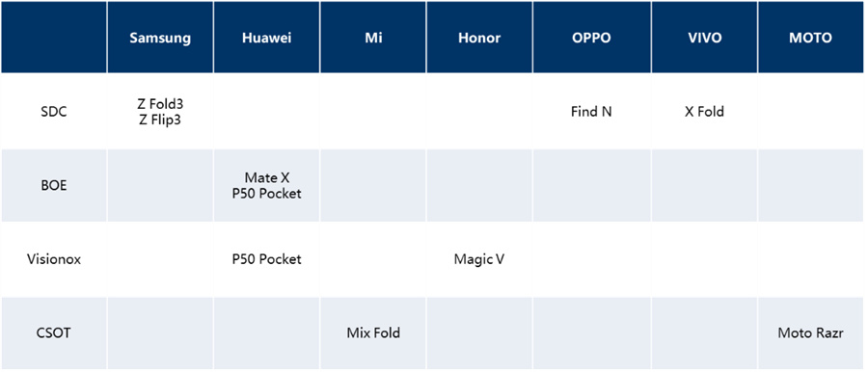Screen dimensions: 868x372
Task: Click the Magic V cell
Action: (478, 258)
